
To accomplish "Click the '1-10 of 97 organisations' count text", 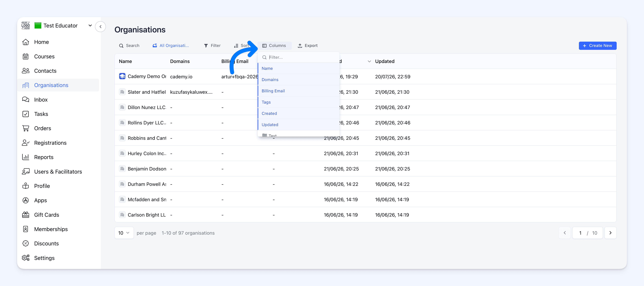I will pyautogui.click(x=188, y=233).
